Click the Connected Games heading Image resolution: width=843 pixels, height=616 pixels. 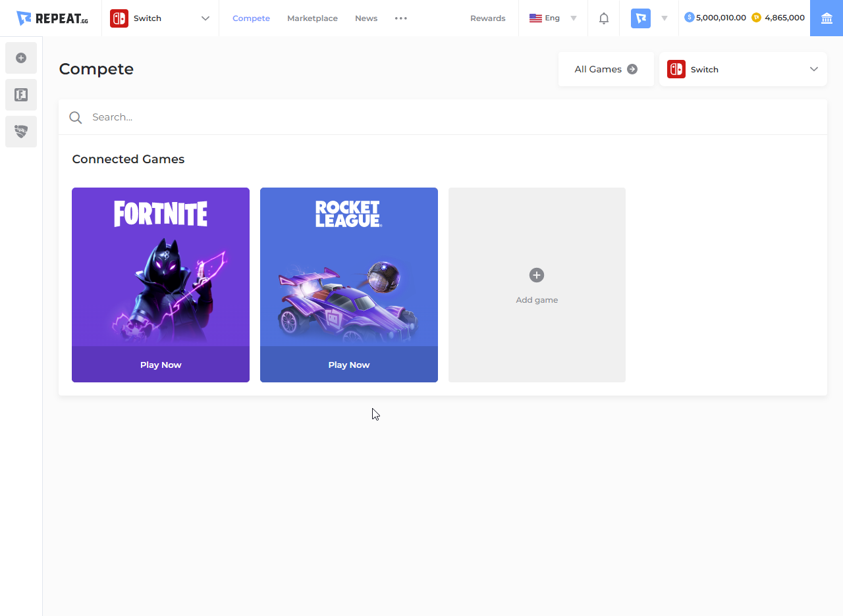pos(128,159)
